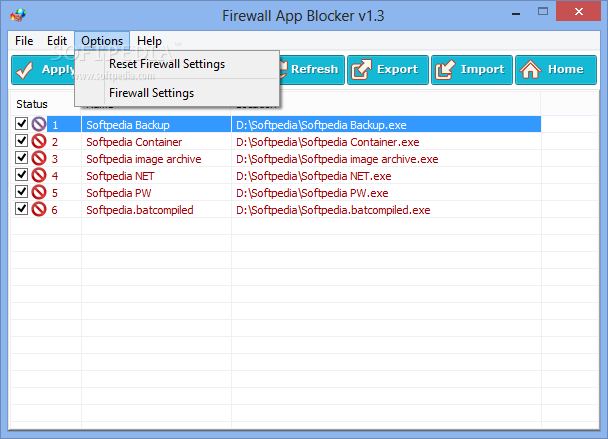Screen dimensions: 608x439
Task: Open the Help menu
Action: (149, 41)
